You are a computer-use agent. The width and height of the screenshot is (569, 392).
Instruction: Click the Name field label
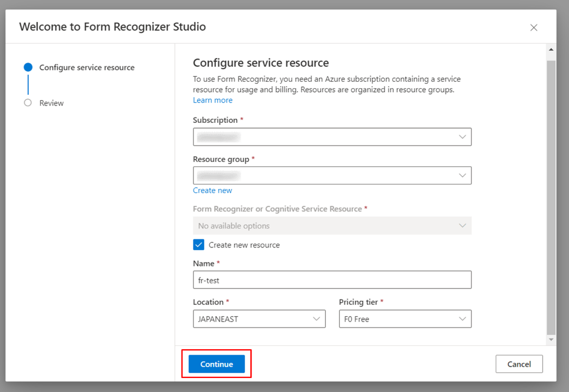pos(204,263)
